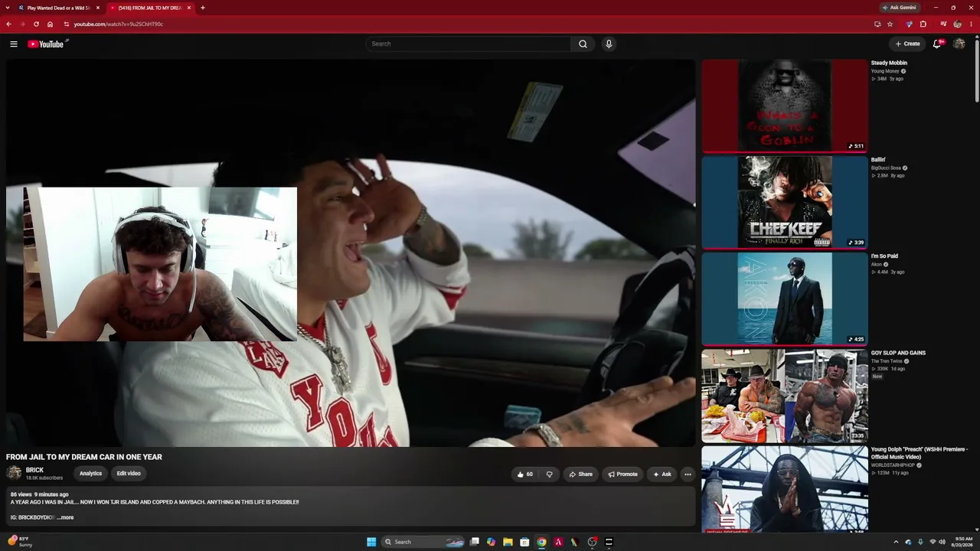Go to YouTube home via logo
The image size is (980, 551).
click(46, 44)
